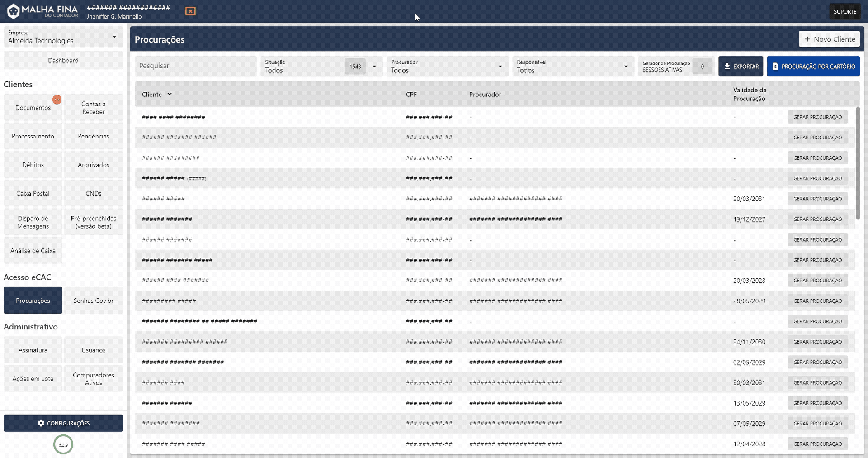Open the Responsável filter dropdown
This screenshot has width=868, height=458.
pos(626,67)
